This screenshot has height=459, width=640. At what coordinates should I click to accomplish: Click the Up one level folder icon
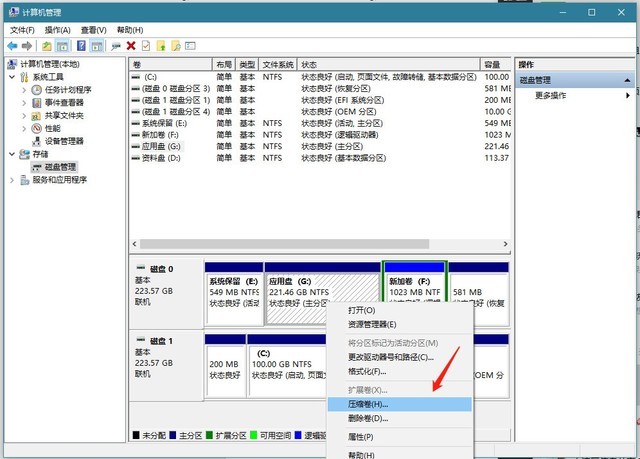[x=47, y=46]
